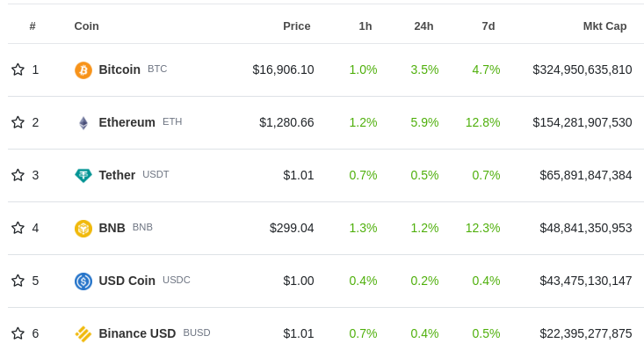Screen dimensions: 644x358
Task: Toggle the star next to Binance USD
Action: (18, 333)
